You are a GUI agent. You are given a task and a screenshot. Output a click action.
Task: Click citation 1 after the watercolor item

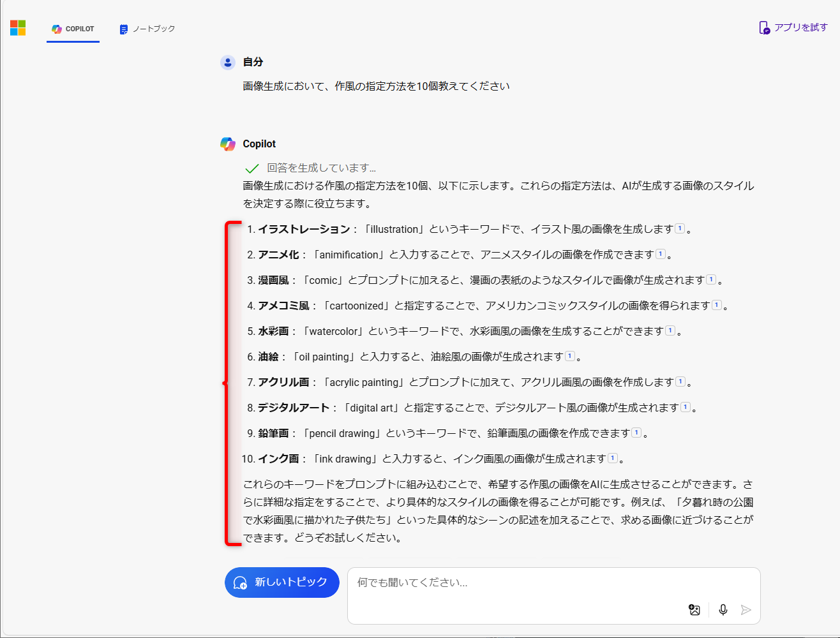[x=670, y=330]
